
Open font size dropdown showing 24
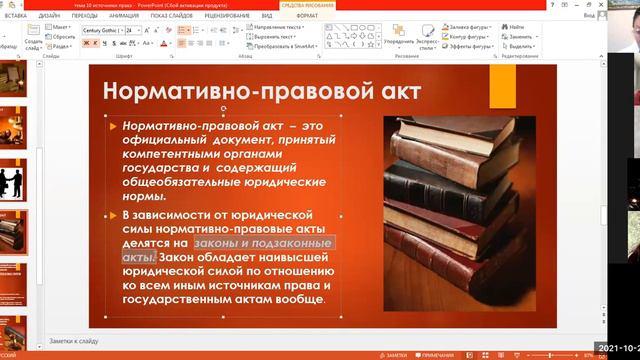click(139, 31)
